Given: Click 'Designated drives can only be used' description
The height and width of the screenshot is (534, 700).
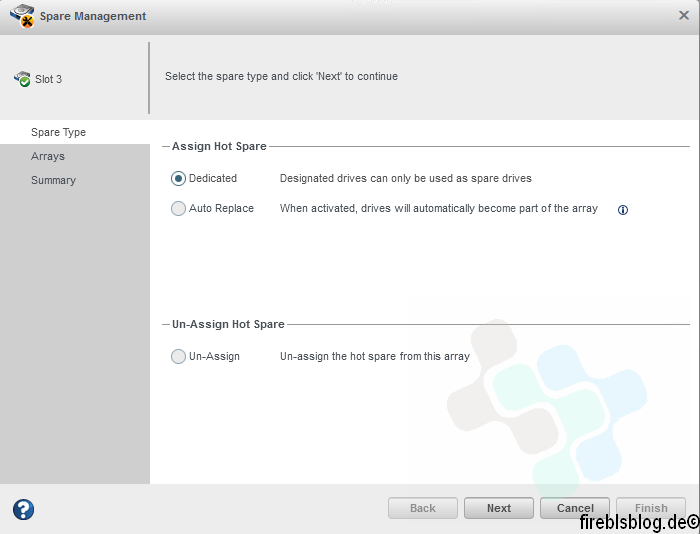Looking at the screenshot, I should click(406, 179).
